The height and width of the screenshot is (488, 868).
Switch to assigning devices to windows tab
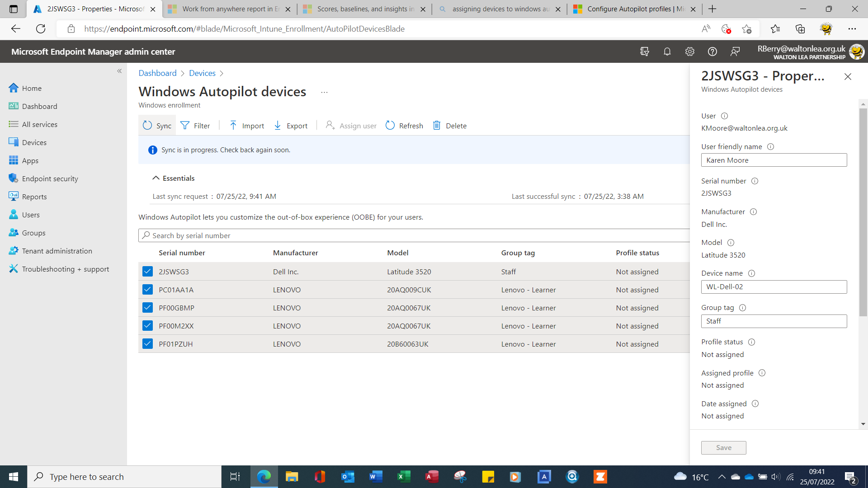(x=499, y=9)
